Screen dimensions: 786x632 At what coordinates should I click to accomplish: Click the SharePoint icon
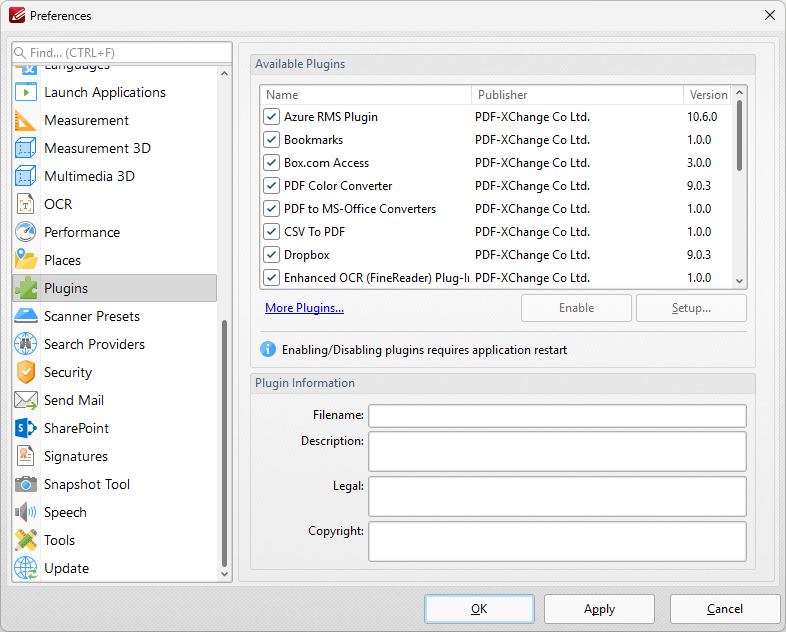coord(26,429)
